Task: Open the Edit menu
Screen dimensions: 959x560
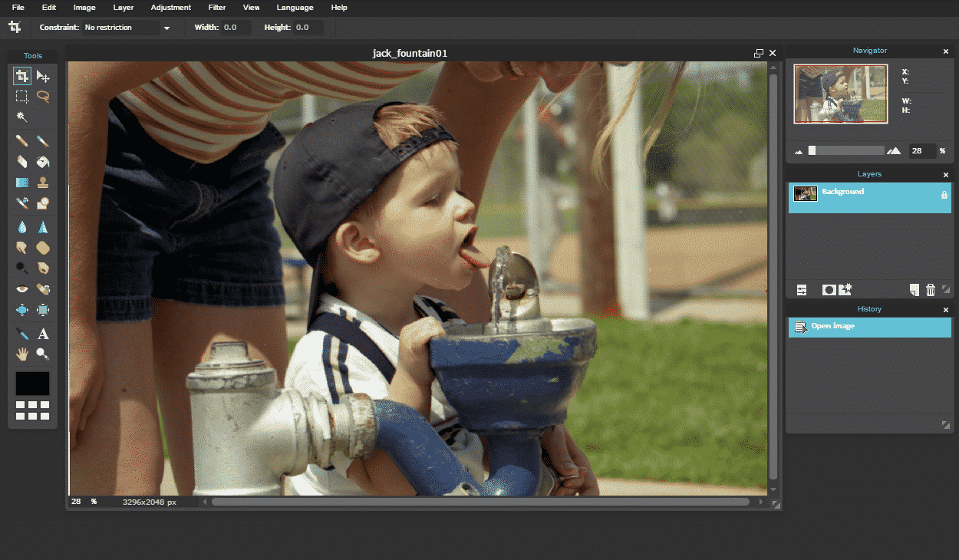Action: [x=49, y=8]
